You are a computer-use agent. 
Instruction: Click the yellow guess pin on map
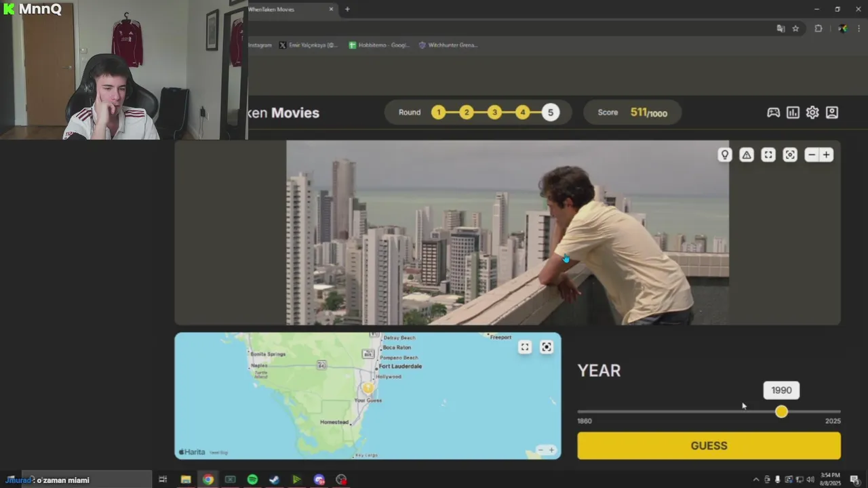[x=368, y=388]
